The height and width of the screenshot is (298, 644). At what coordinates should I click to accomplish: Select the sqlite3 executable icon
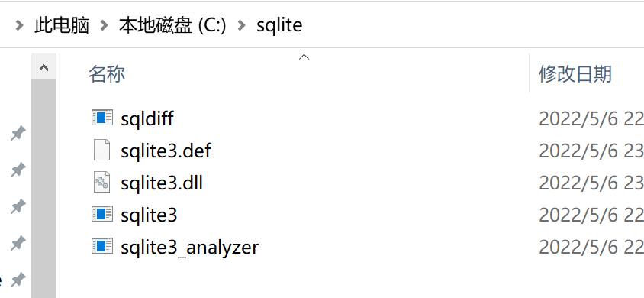point(101,214)
